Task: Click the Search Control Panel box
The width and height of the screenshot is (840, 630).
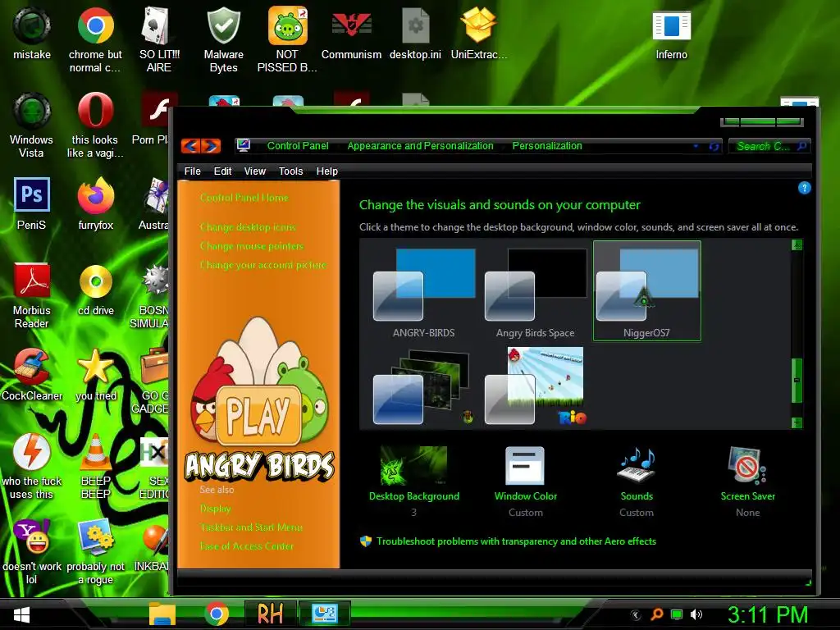Action: (769, 146)
